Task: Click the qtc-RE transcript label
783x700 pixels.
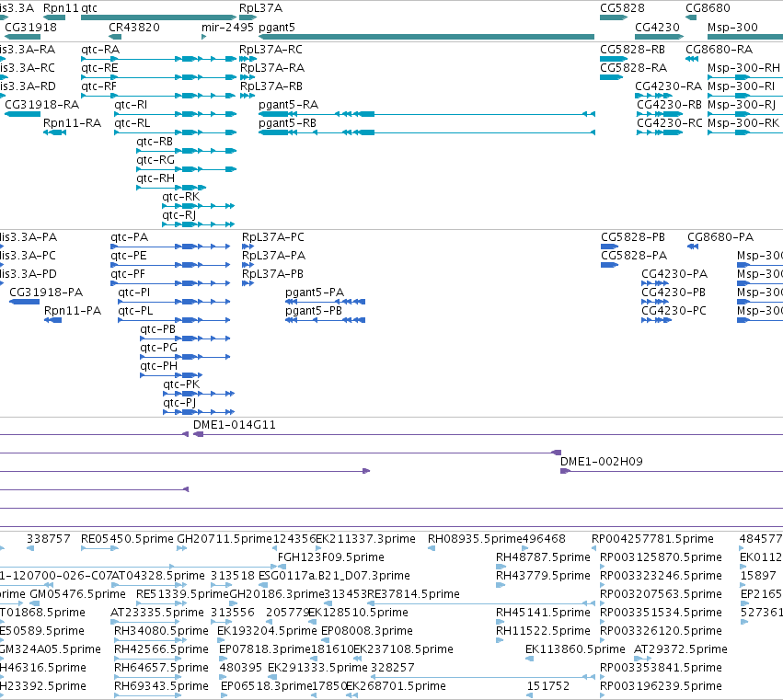Action: pyautogui.click(x=99, y=68)
